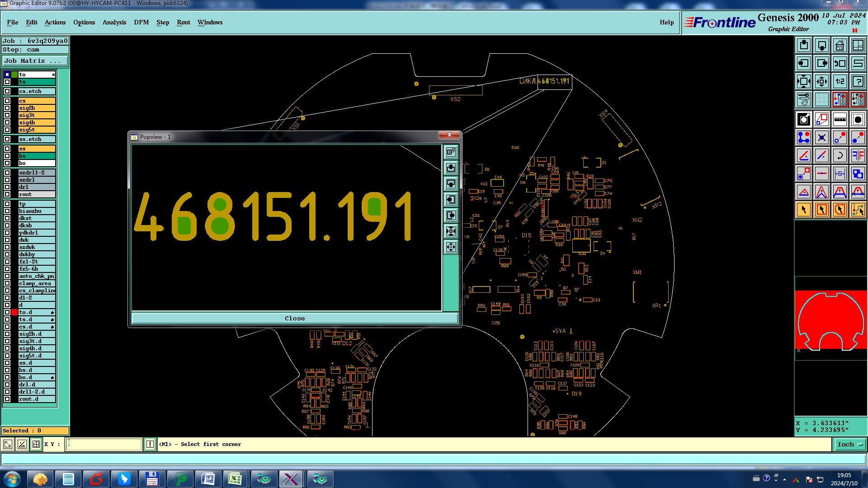Image resolution: width=868 pixels, height=488 pixels.
Task: Expand the 'to' layer options marker
Action: (53, 75)
